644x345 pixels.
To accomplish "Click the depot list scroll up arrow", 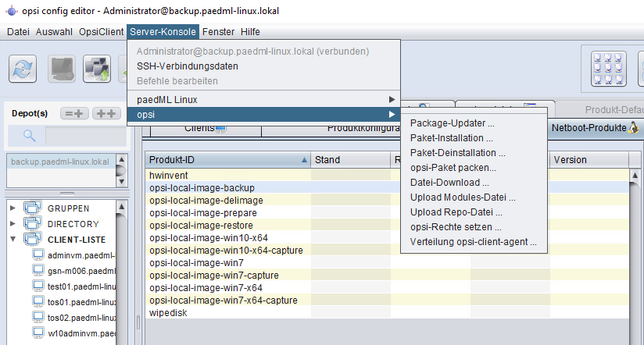I will pyautogui.click(x=122, y=159).
